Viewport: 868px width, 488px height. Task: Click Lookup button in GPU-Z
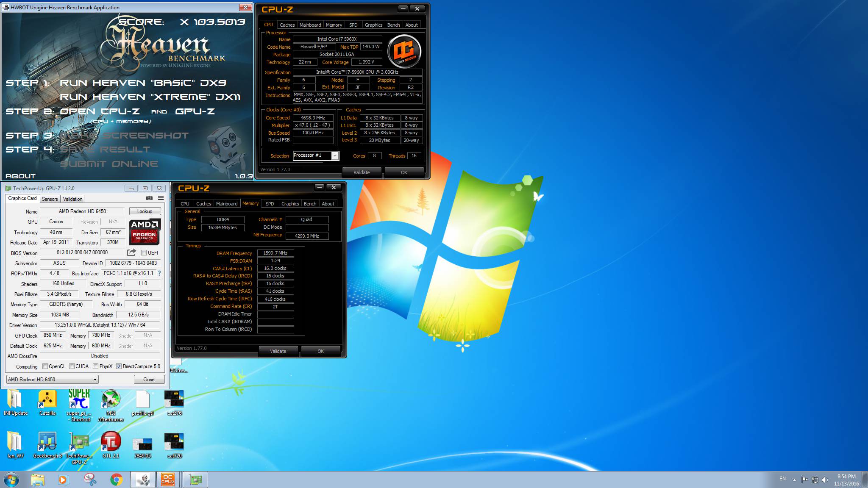click(145, 211)
